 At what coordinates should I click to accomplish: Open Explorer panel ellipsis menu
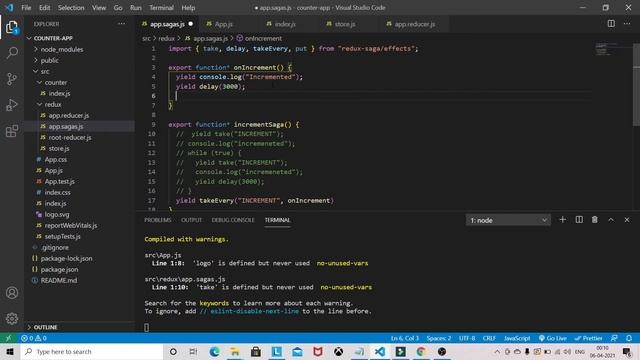tap(122, 24)
